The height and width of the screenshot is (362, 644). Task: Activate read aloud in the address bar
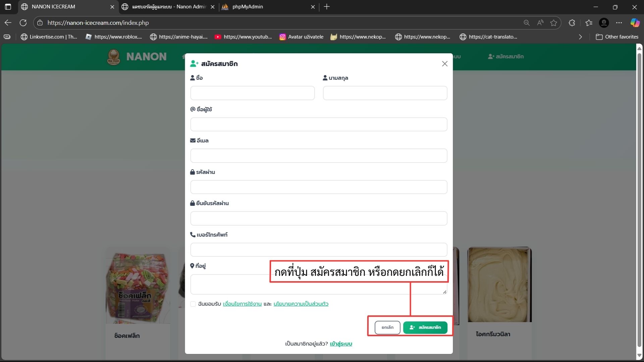click(x=540, y=22)
